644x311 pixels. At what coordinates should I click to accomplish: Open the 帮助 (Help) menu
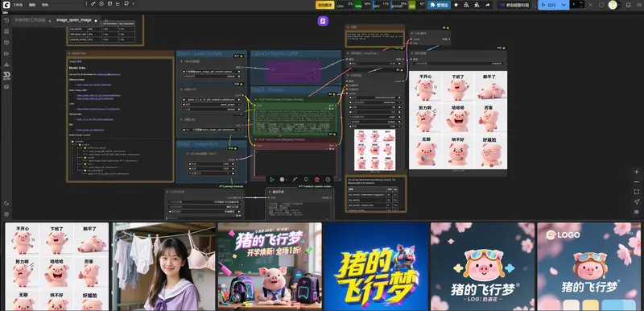(45, 5)
